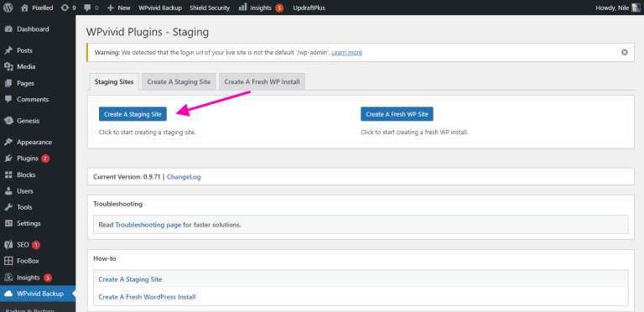Click 'Click to start creating a staging site.' text
This screenshot has width=644, height=312.
click(x=147, y=133)
